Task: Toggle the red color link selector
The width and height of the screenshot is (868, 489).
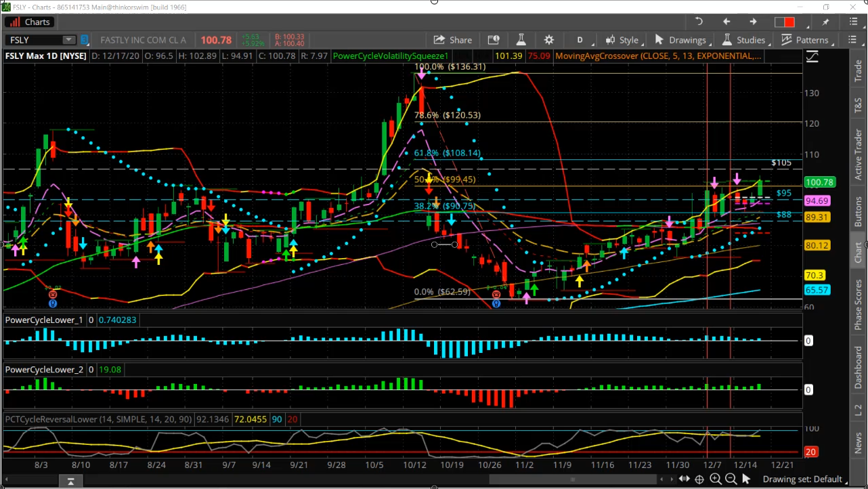Action: (785, 22)
